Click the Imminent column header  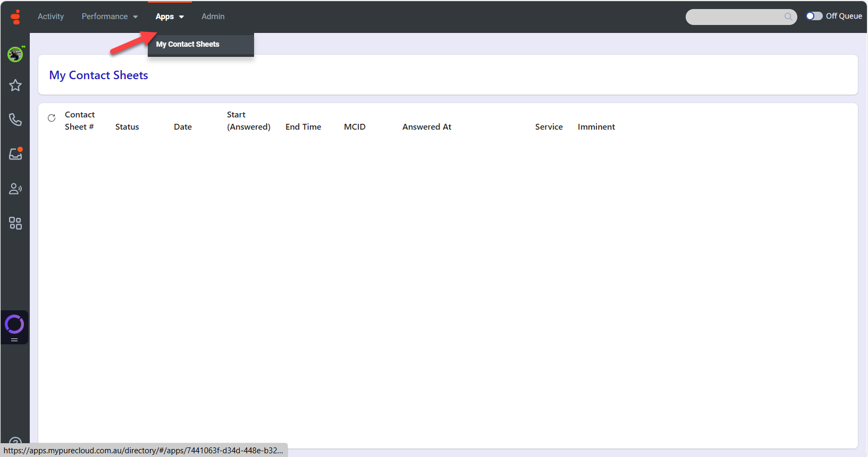(596, 127)
